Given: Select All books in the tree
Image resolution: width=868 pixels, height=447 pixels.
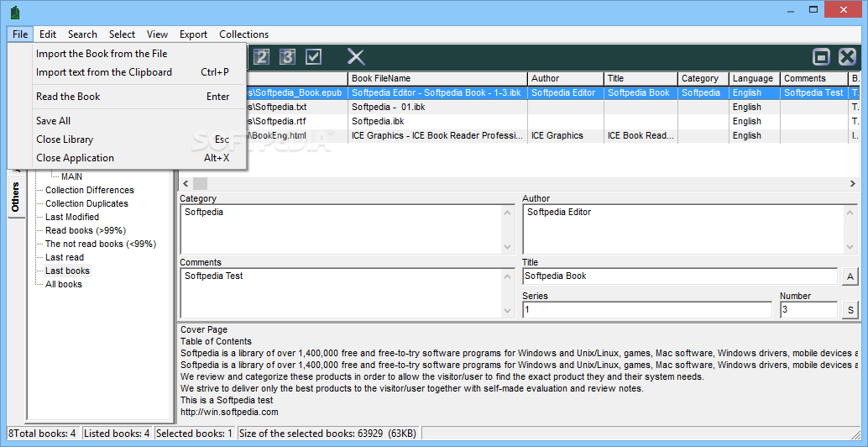Looking at the screenshot, I should pyautogui.click(x=63, y=284).
